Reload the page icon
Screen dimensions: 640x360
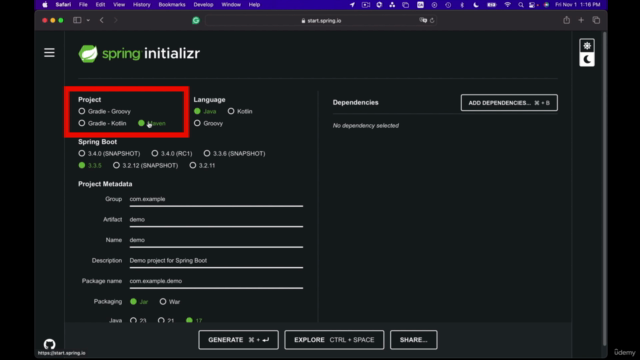click(x=432, y=20)
